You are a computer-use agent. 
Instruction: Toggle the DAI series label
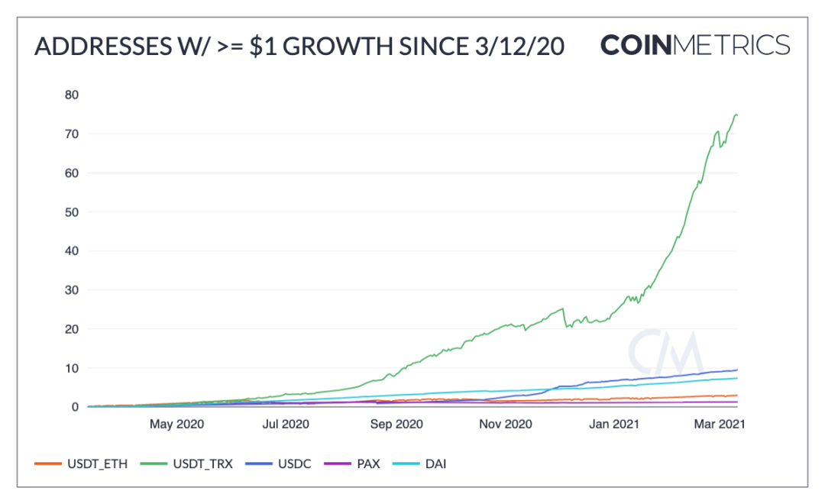(435, 464)
